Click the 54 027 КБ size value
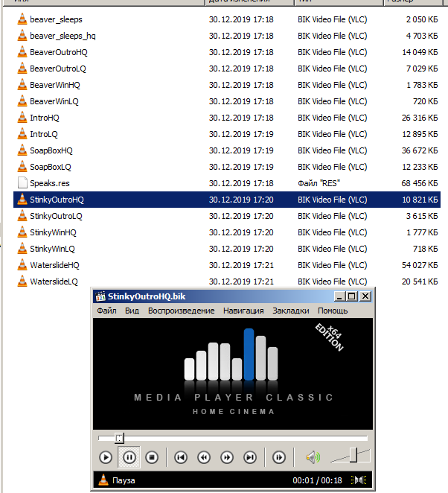The height and width of the screenshot is (493, 448). 420,265
